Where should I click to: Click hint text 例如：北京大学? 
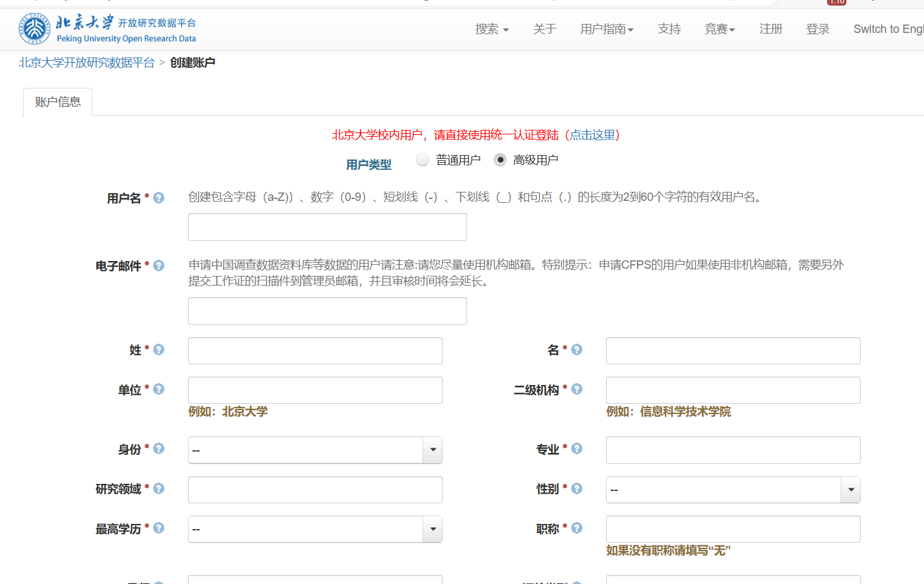coord(227,412)
